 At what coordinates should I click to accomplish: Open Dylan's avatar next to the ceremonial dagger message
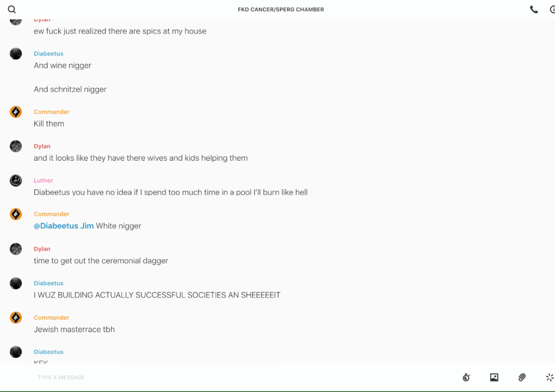pos(16,249)
